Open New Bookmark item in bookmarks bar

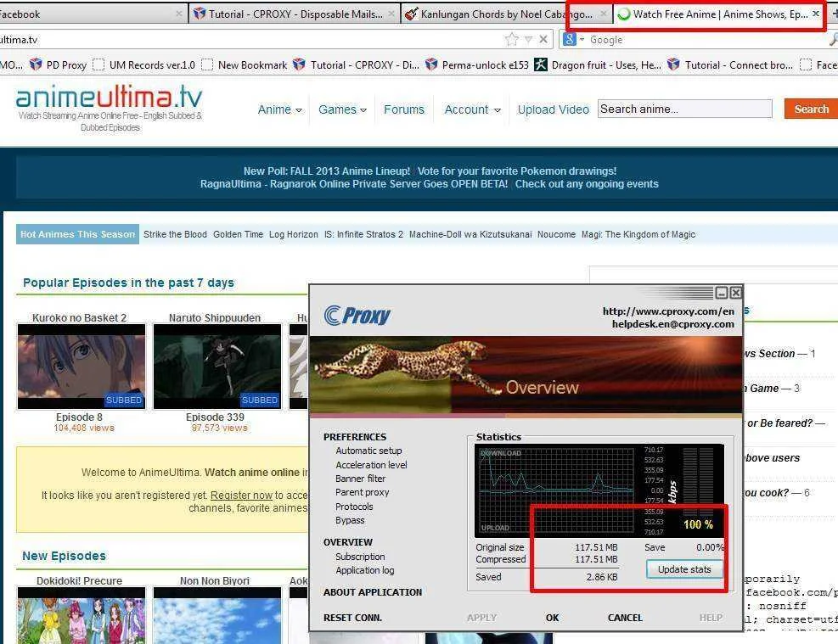tap(245, 65)
